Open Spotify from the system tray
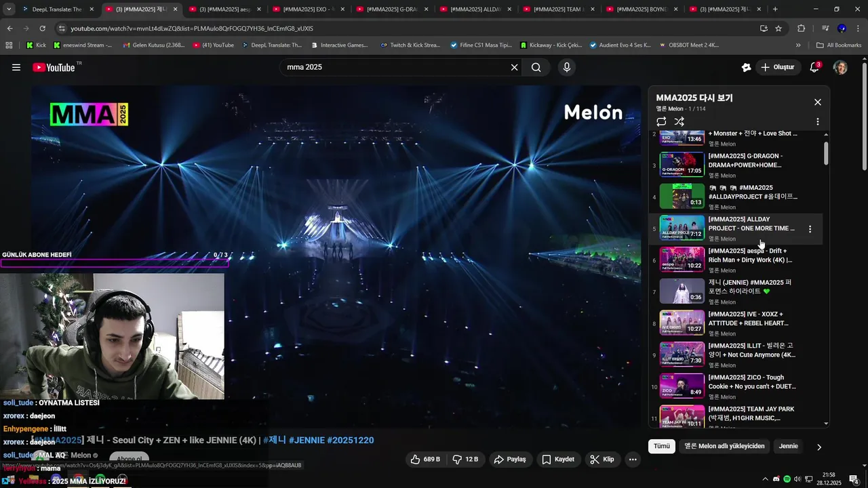The height and width of the screenshot is (488, 868). pos(787,479)
